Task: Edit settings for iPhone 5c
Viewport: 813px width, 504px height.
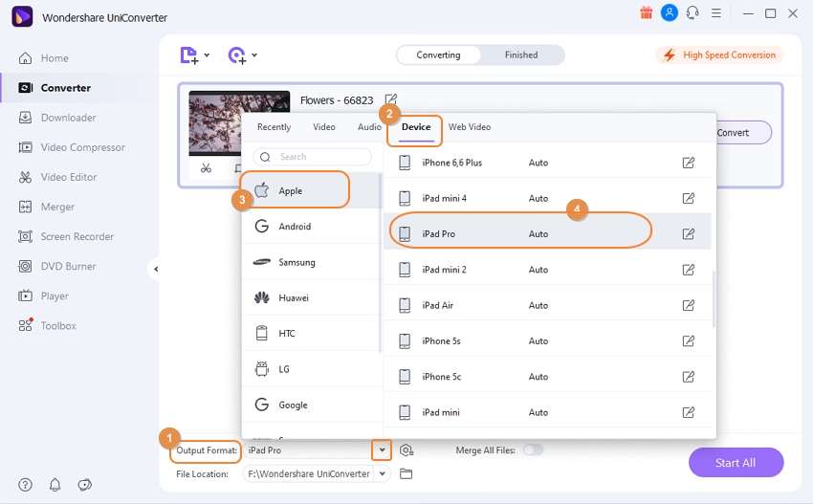Action: pos(688,377)
